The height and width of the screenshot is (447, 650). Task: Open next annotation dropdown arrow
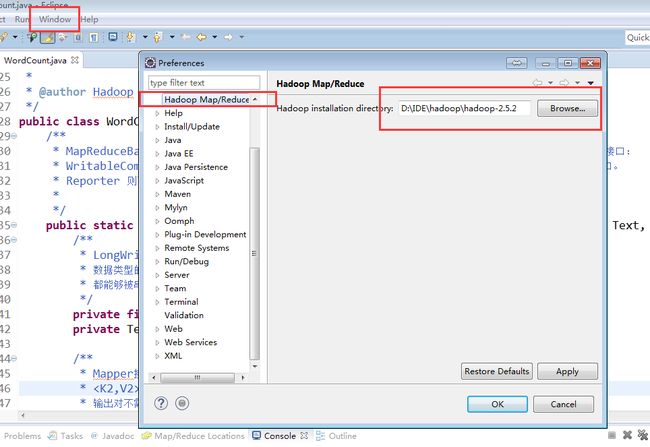[x=145, y=37]
